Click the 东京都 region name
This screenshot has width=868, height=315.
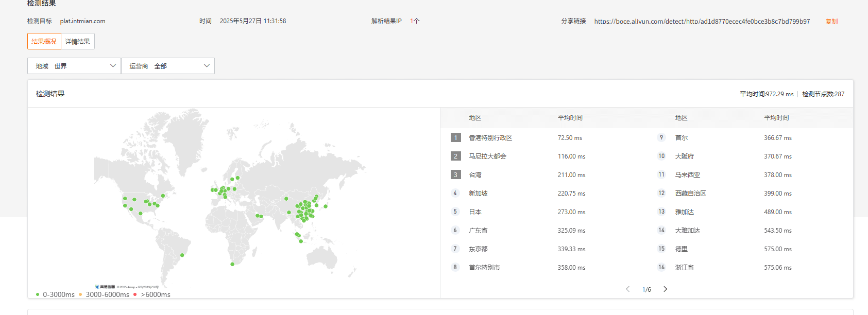click(478, 249)
